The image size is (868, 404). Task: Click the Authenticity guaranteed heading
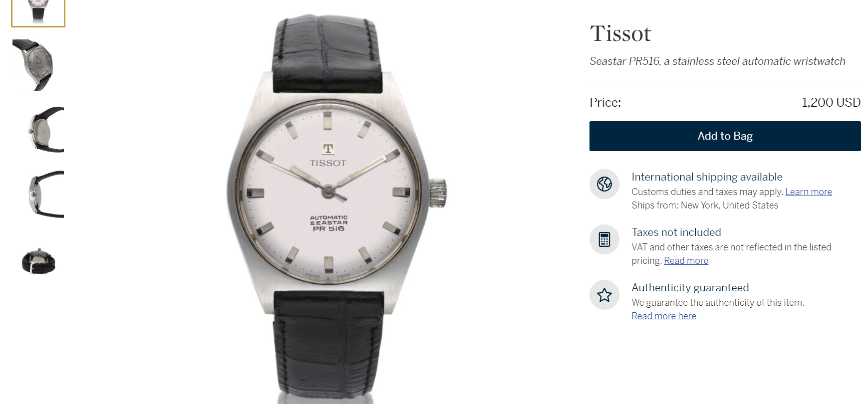tap(690, 288)
